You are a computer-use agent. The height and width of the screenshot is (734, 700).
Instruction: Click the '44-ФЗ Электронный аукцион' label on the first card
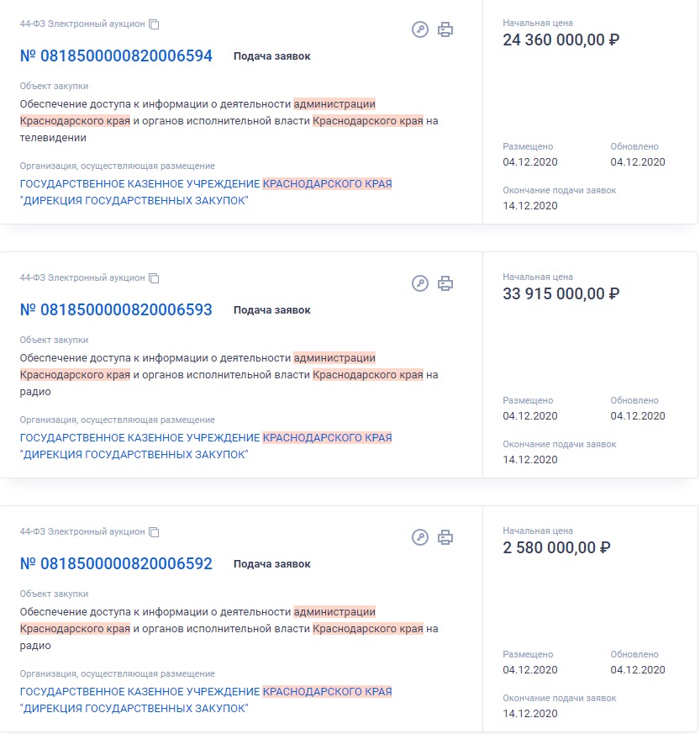(82, 24)
